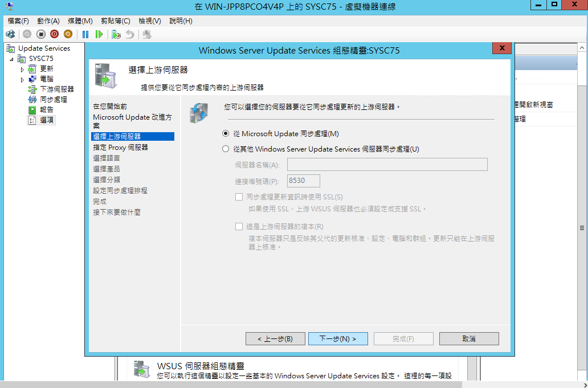
Task: Click Microsoft Update 改進方案 wizard step
Action: pos(132,121)
